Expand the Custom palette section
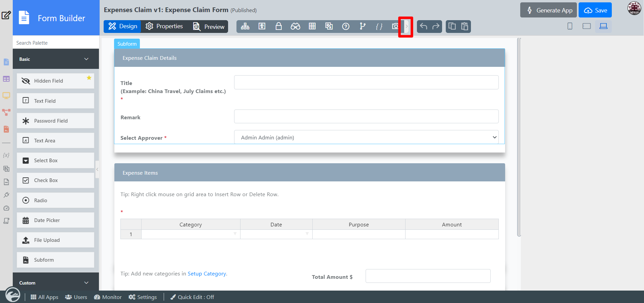Image resolution: width=644 pixels, height=303 pixels. point(56,283)
